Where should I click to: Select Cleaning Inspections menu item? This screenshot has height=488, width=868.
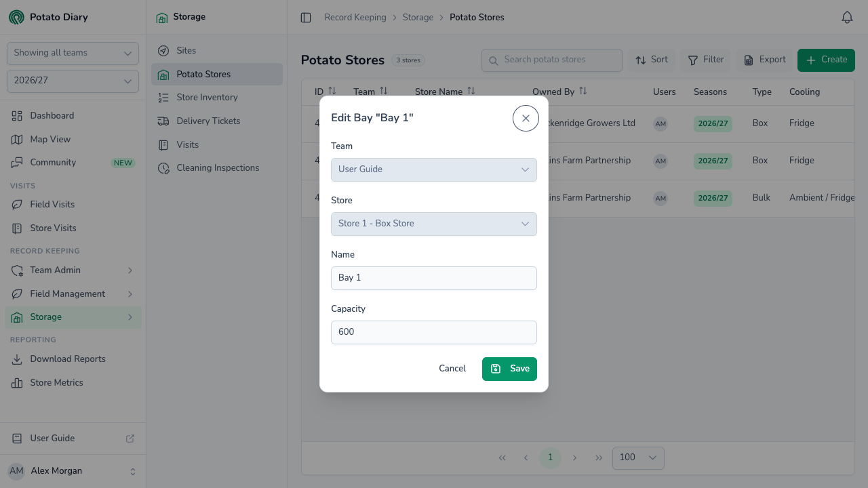tap(217, 168)
